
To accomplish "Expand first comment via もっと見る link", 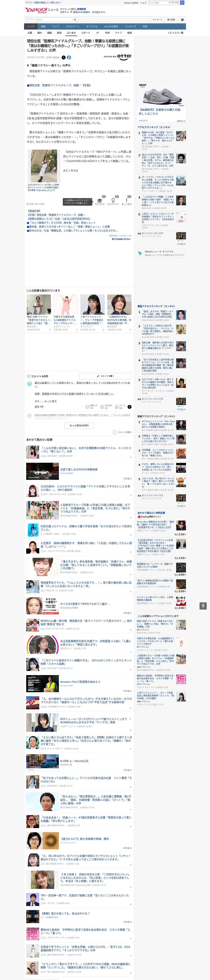I will [x=51, y=401].
